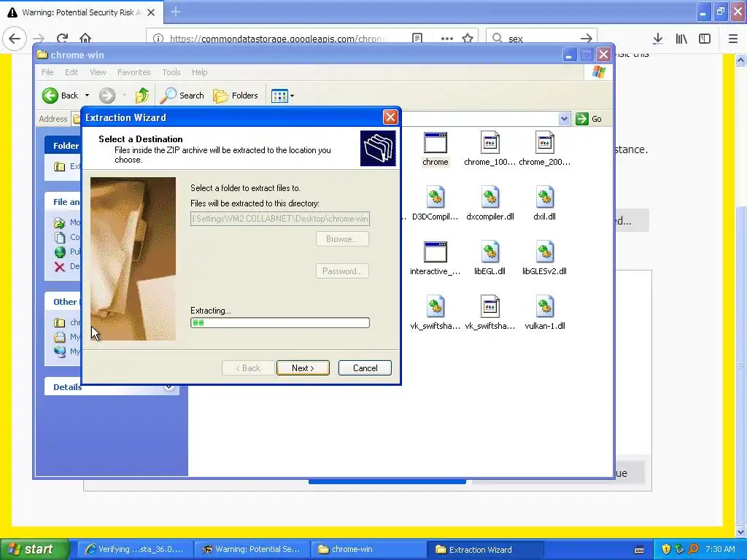Expand the Details panel chevron
Viewport: 747px width, 560px height.
click(169, 387)
